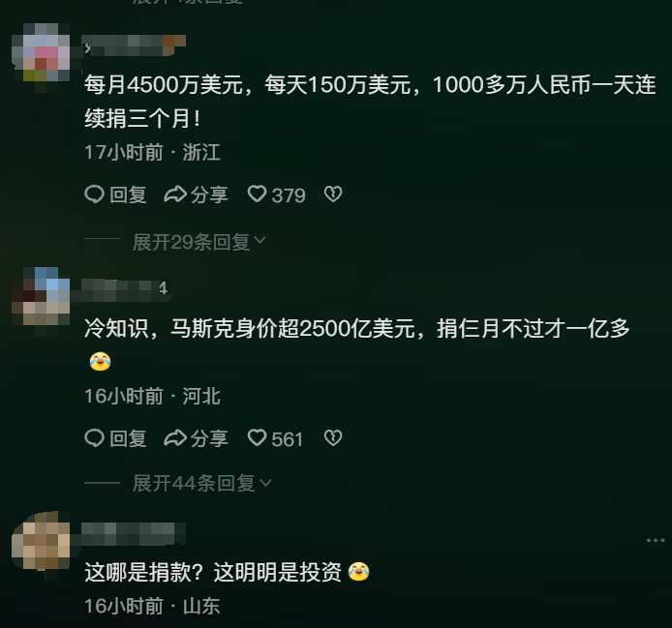Like the comment with 561 likes
The height and width of the screenshot is (628, 672).
click(x=258, y=437)
